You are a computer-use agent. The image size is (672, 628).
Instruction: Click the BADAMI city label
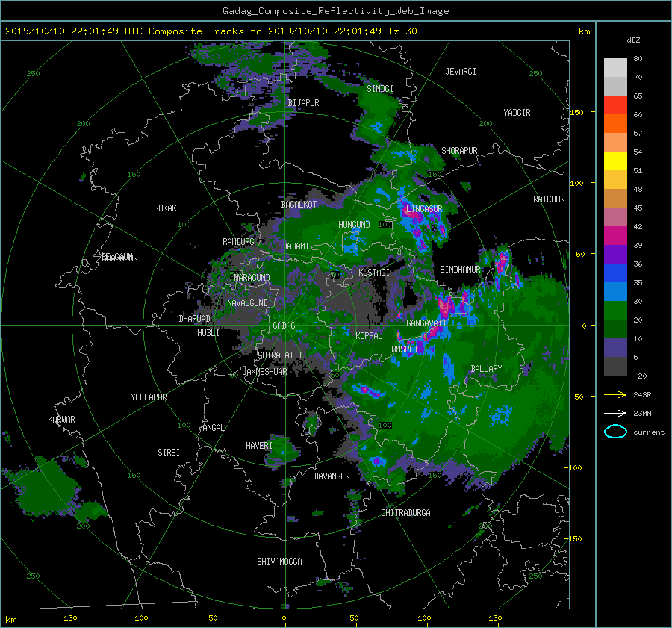296,246
